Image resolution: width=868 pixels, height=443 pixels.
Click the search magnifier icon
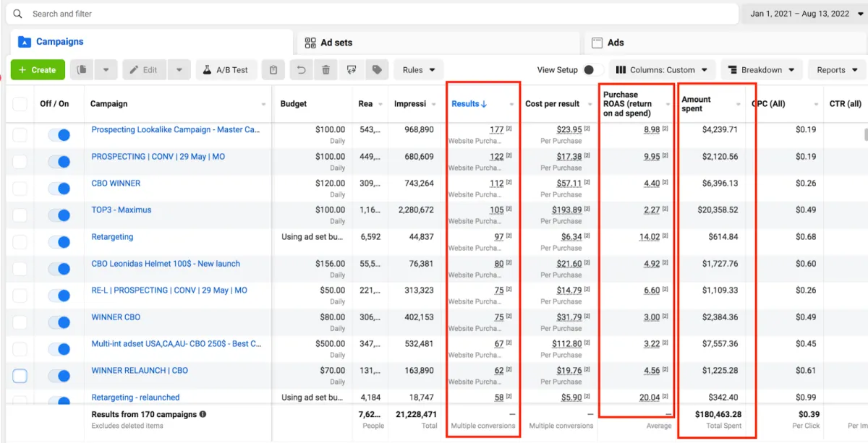(x=18, y=14)
